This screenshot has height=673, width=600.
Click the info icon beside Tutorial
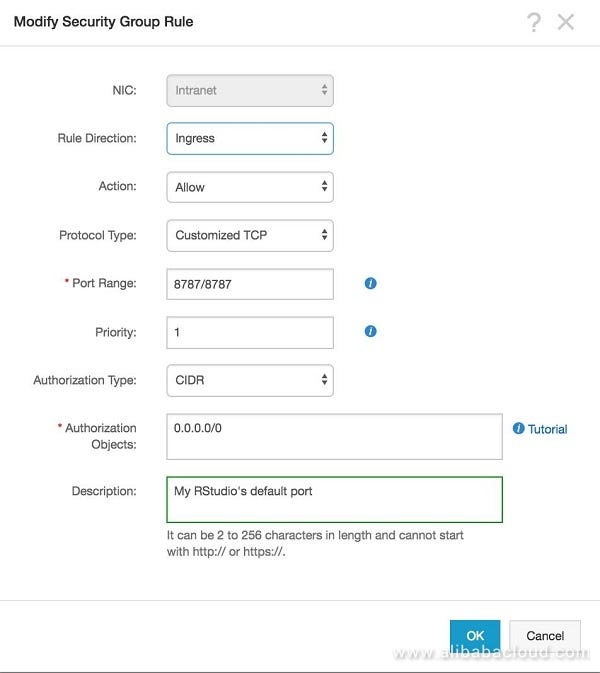point(518,429)
